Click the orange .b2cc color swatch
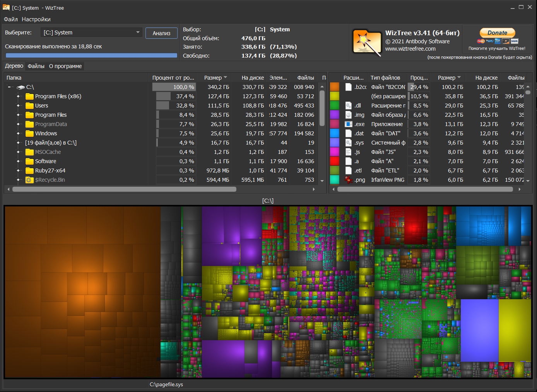This screenshot has height=392, width=537. point(335,87)
